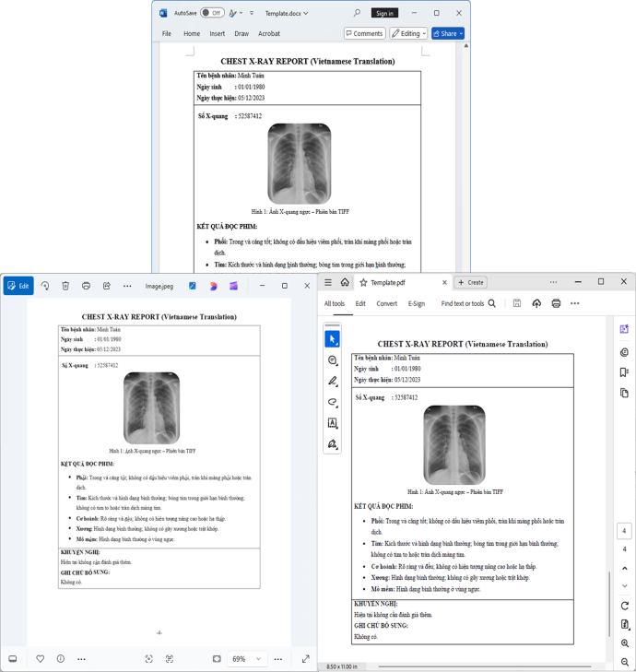Open the Insert tab in Word
The width and height of the screenshot is (636, 672).
217,33
